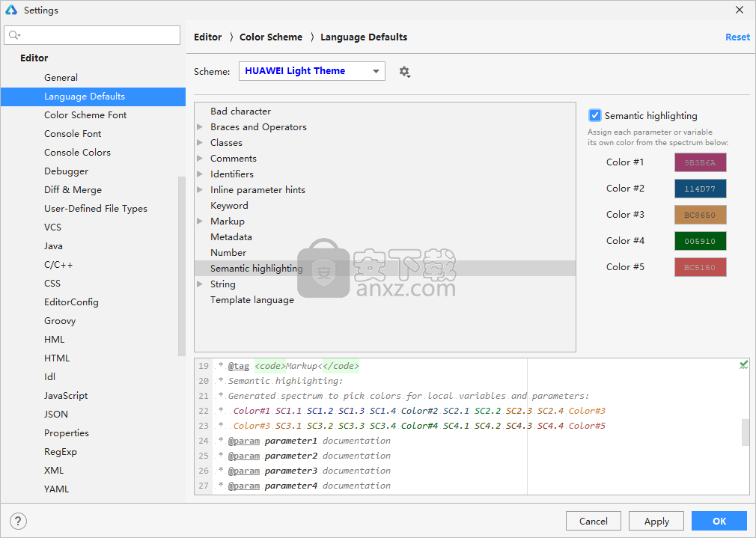
Task: Click parameter1 in the code preview
Action: [x=291, y=441]
